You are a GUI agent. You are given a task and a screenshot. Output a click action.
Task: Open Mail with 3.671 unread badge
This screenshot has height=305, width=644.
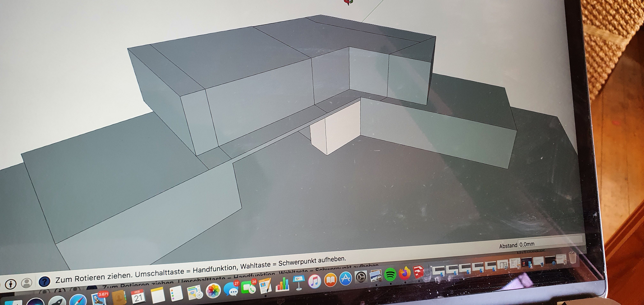(99, 299)
